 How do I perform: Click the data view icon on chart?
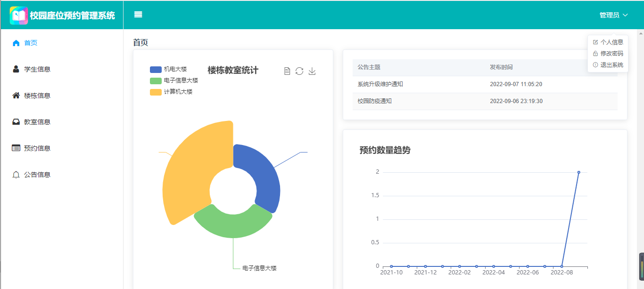(287, 71)
